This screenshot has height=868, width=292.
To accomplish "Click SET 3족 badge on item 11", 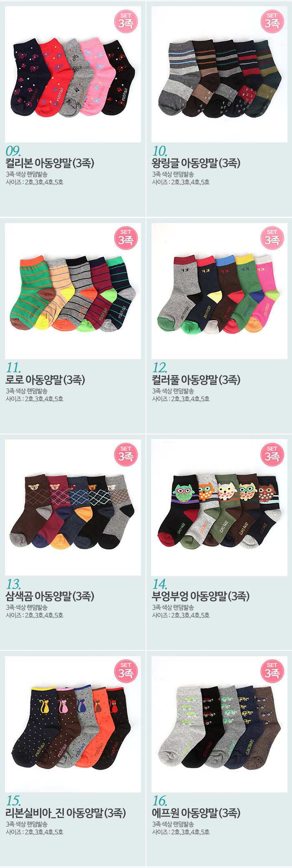I will [126, 238].
